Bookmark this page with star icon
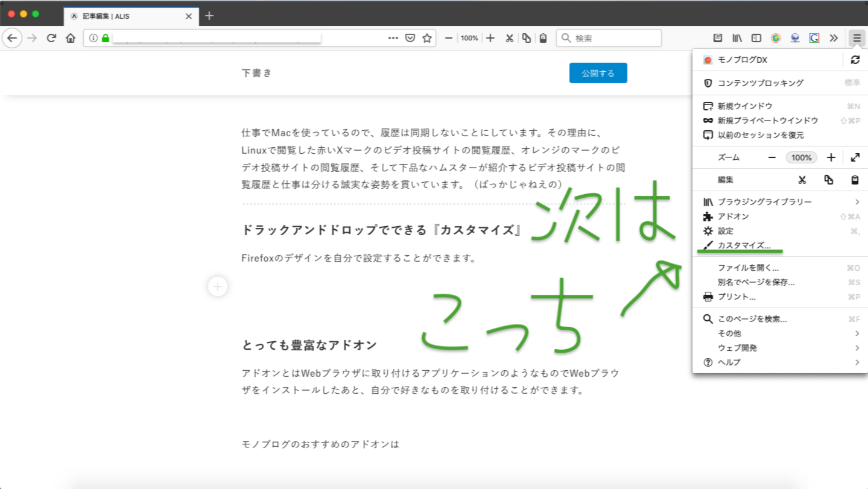This screenshot has width=868, height=489. tap(427, 38)
